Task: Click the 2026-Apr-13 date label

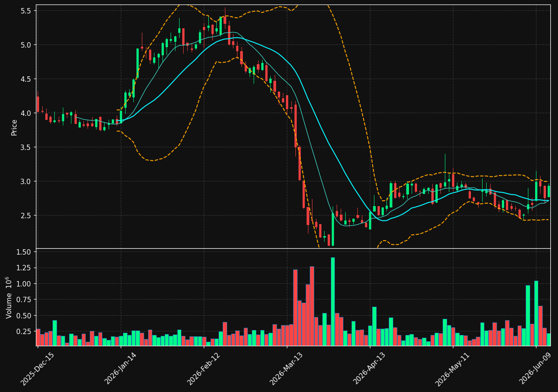Action: tap(370, 368)
